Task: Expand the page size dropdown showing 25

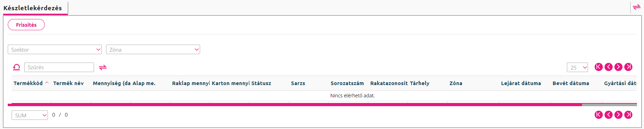Action: (x=577, y=67)
